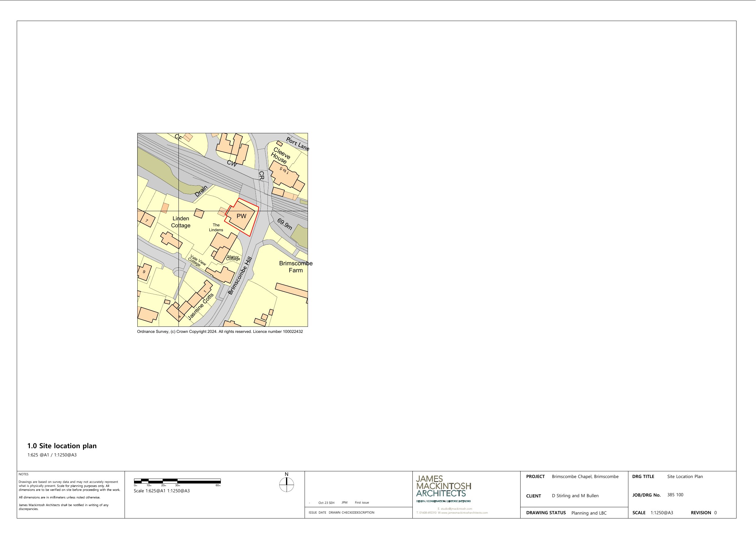Click the First issue revision entry
Image resolution: width=756 pixels, height=534 pixels.
(362, 502)
